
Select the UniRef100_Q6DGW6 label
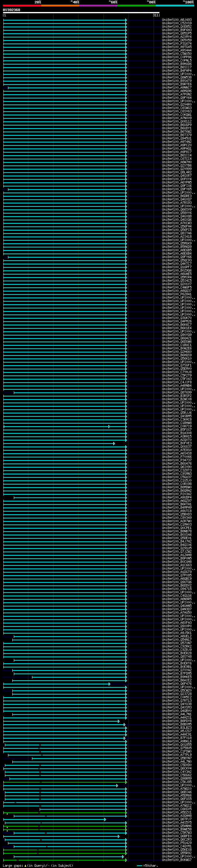(x=177, y=341)
